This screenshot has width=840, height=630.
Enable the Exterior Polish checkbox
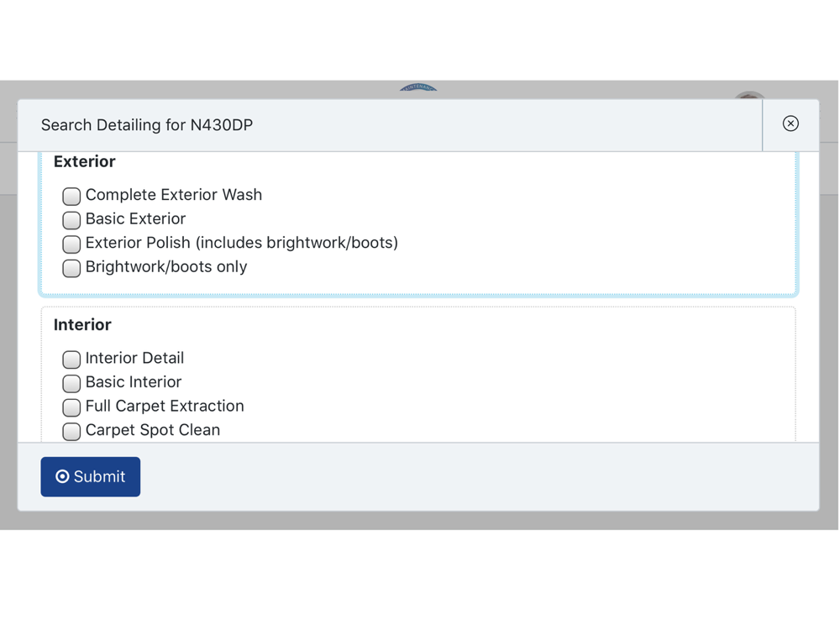click(71, 244)
